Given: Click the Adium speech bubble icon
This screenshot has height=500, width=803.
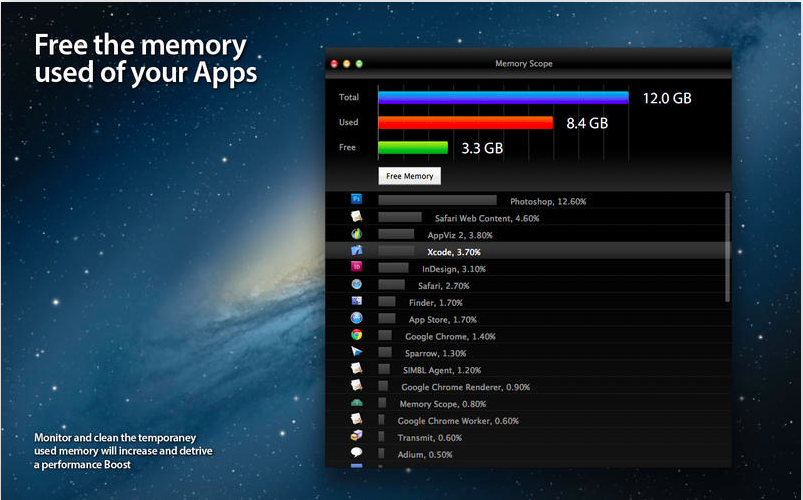Looking at the screenshot, I should (356, 453).
